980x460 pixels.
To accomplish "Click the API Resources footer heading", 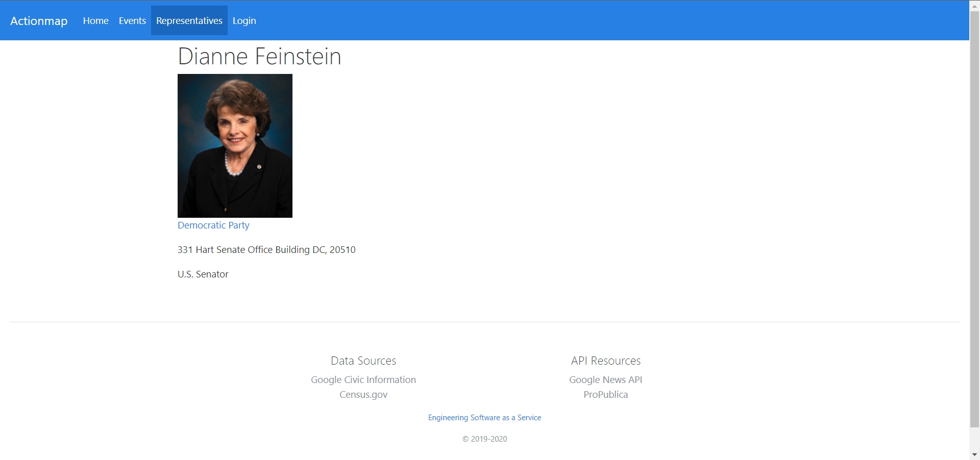I will coord(605,361).
